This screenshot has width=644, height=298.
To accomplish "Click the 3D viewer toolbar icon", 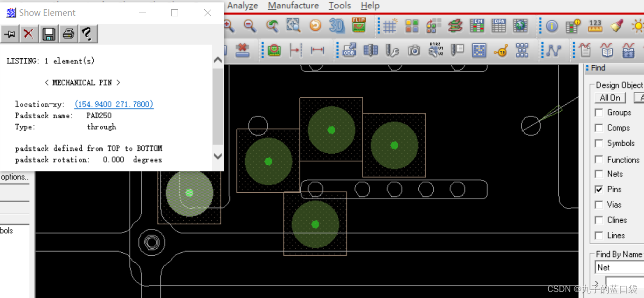I will [337, 26].
